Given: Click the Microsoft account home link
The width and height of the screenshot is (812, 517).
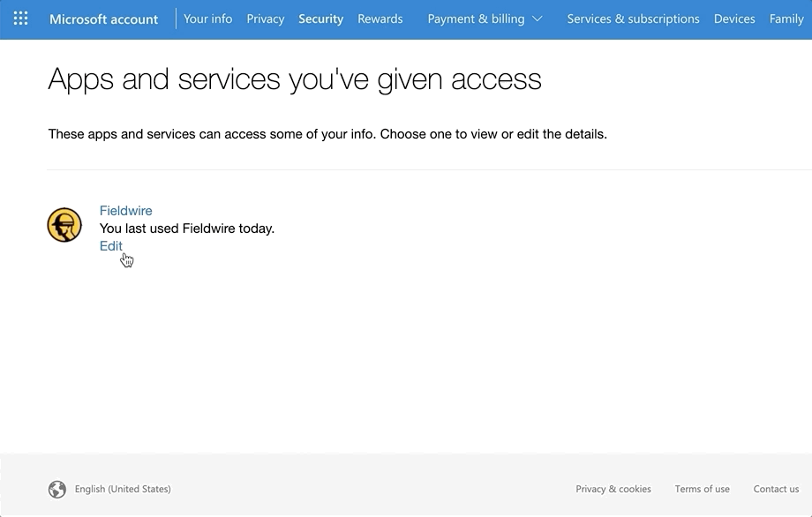Looking at the screenshot, I should tap(103, 19).
